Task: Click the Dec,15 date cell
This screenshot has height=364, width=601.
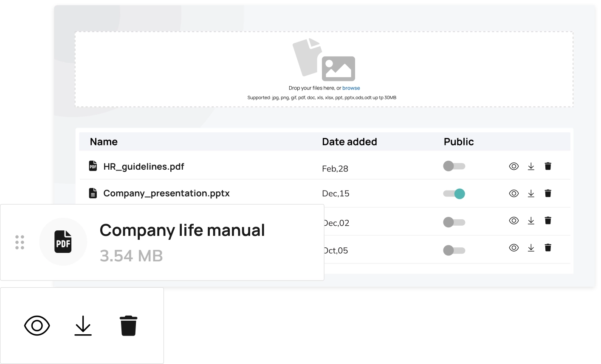Action: pyautogui.click(x=336, y=193)
